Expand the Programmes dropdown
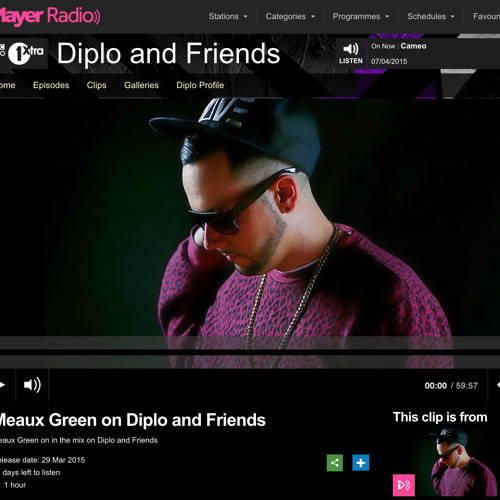Screen dimensions: 500x500 (361, 16)
